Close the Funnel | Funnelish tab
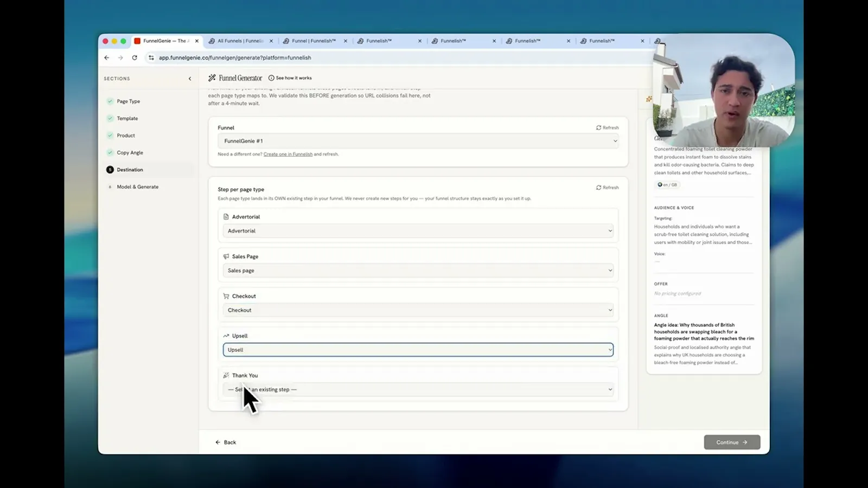The width and height of the screenshot is (868, 488). [346, 41]
